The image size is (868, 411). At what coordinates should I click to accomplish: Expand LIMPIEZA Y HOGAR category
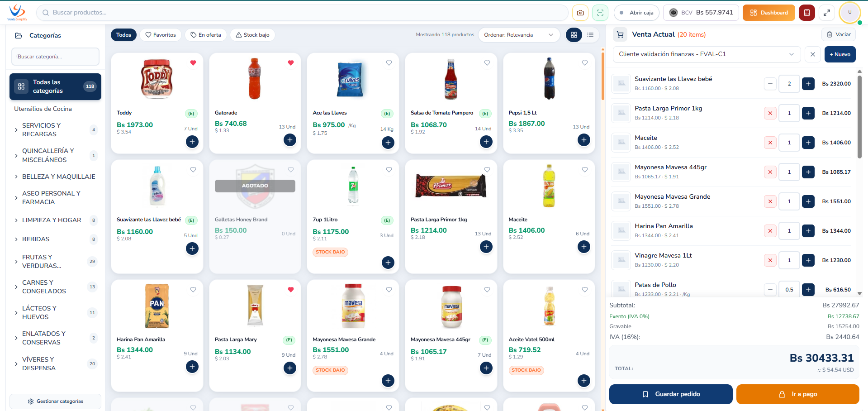(x=16, y=220)
